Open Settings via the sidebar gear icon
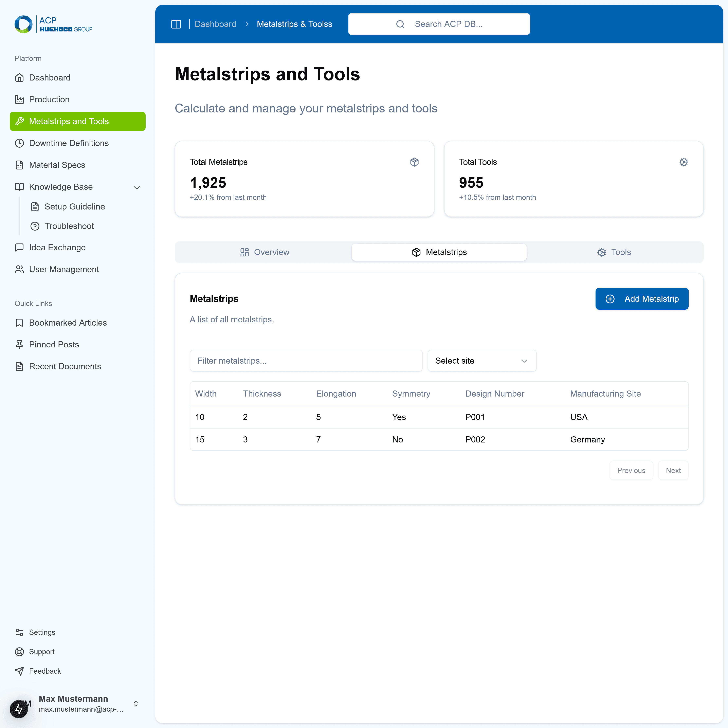Viewport: 728px width, 728px height. [x=20, y=632]
